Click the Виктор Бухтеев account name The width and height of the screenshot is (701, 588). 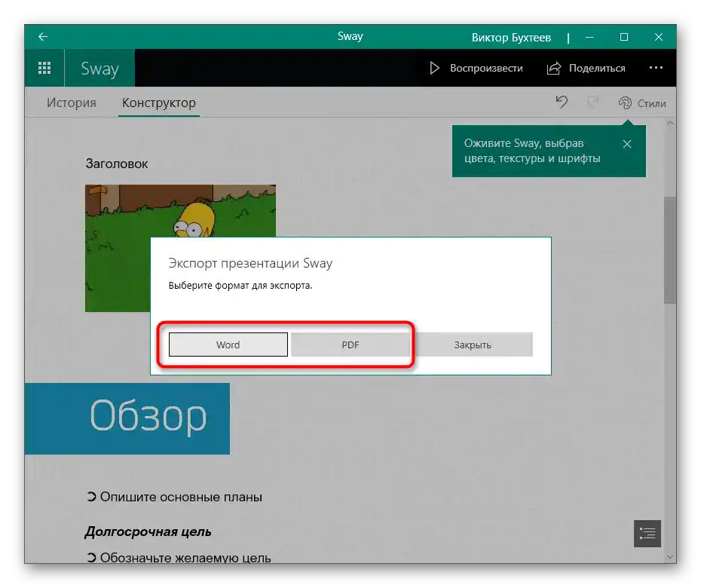511,38
